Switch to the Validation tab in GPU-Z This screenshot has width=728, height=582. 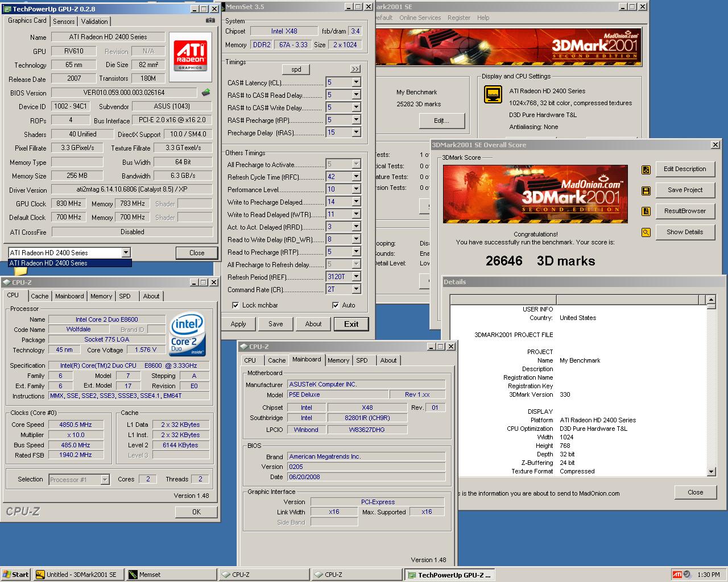tap(94, 21)
